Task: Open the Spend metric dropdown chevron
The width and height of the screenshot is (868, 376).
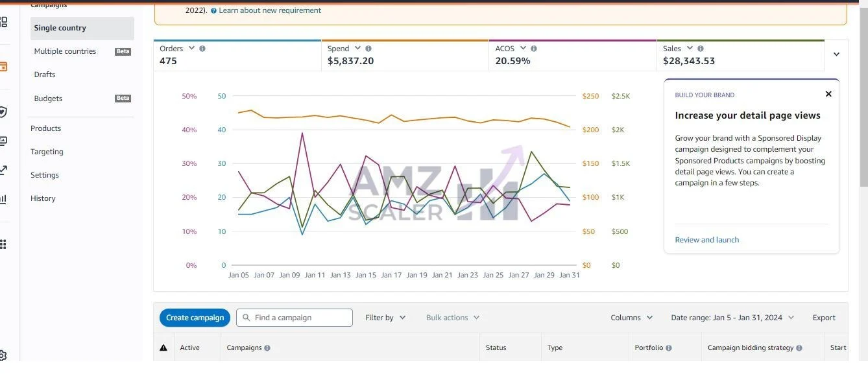Action: coord(357,49)
